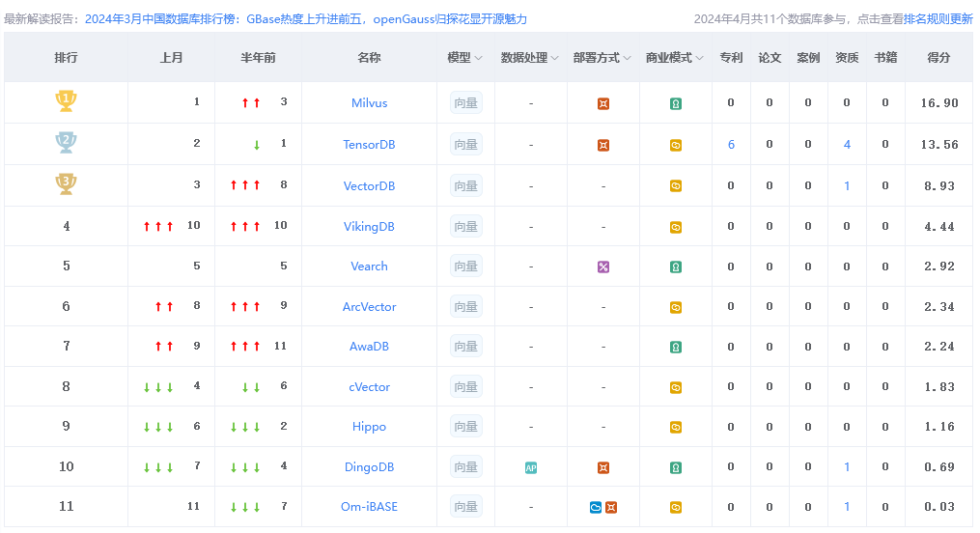Screen dimensions: 980x533
Task: Click the deployment icon in DingoDB row
Action: click(x=603, y=467)
